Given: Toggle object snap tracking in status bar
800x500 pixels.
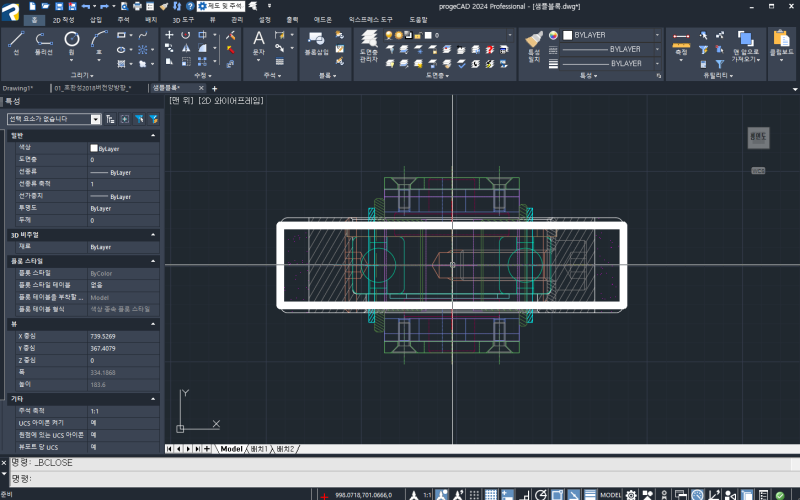Looking at the screenshot, I should [x=574, y=494].
